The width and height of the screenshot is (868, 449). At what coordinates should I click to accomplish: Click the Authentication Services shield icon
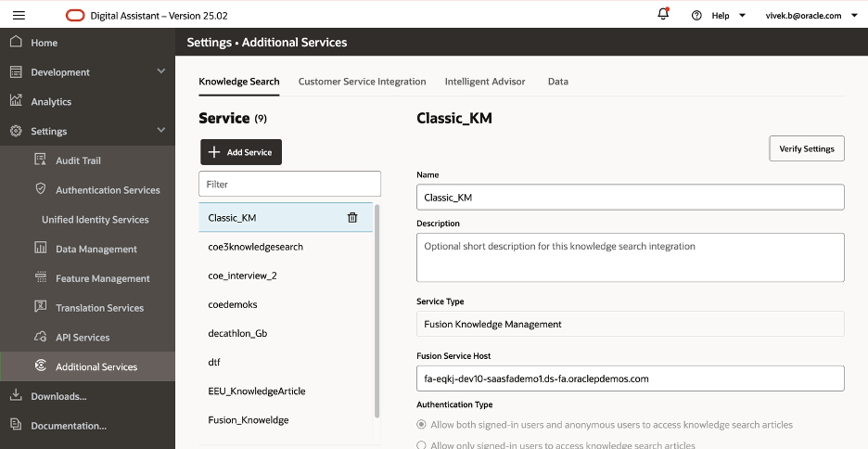click(41, 189)
